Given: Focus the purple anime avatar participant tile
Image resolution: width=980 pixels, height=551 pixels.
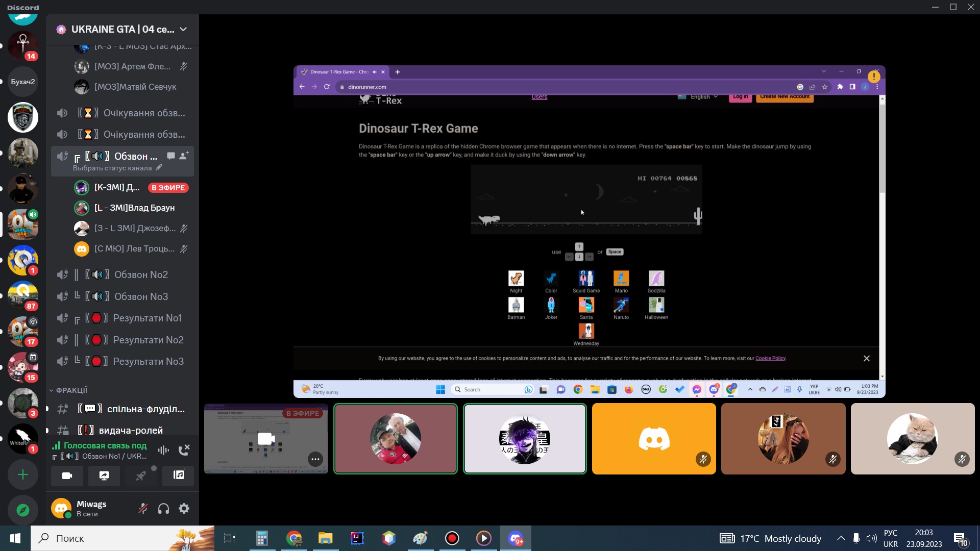Looking at the screenshot, I should click(525, 439).
